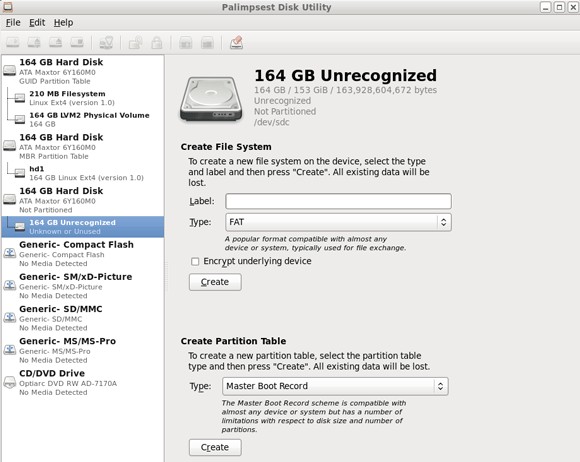
Task: Select the Not Partitioned 164 GB Hard Disk
Action: pyautogui.click(x=82, y=200)
